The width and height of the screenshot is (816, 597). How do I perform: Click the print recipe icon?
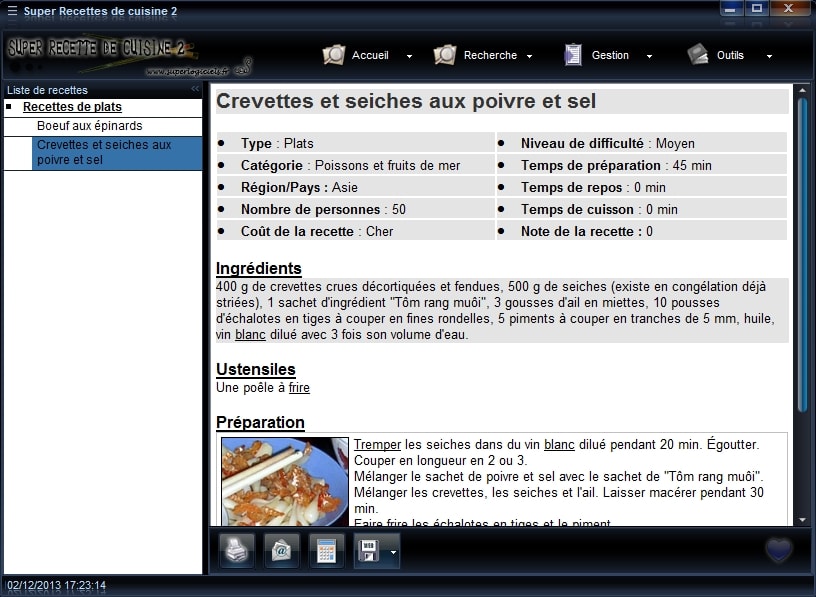236,550
